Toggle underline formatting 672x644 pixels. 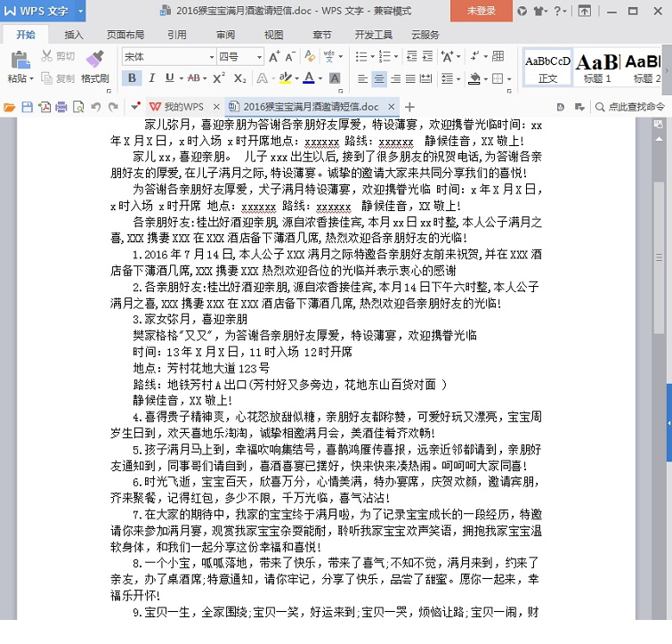tap(170, 78)
